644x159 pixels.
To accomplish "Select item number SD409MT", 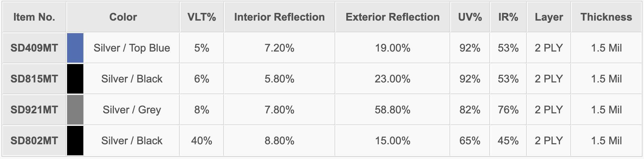I will (34, 48).
